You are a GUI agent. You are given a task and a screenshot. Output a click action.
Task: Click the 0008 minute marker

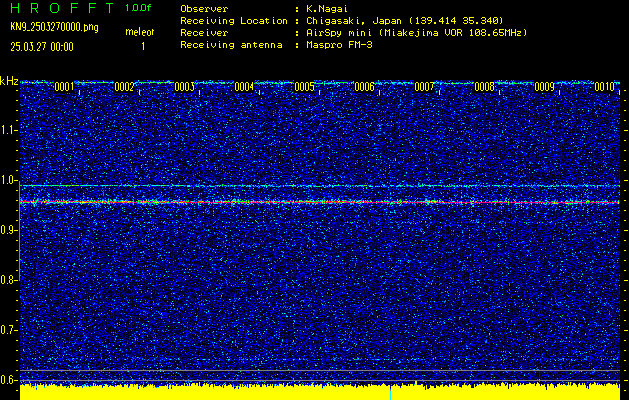[485, 87]
